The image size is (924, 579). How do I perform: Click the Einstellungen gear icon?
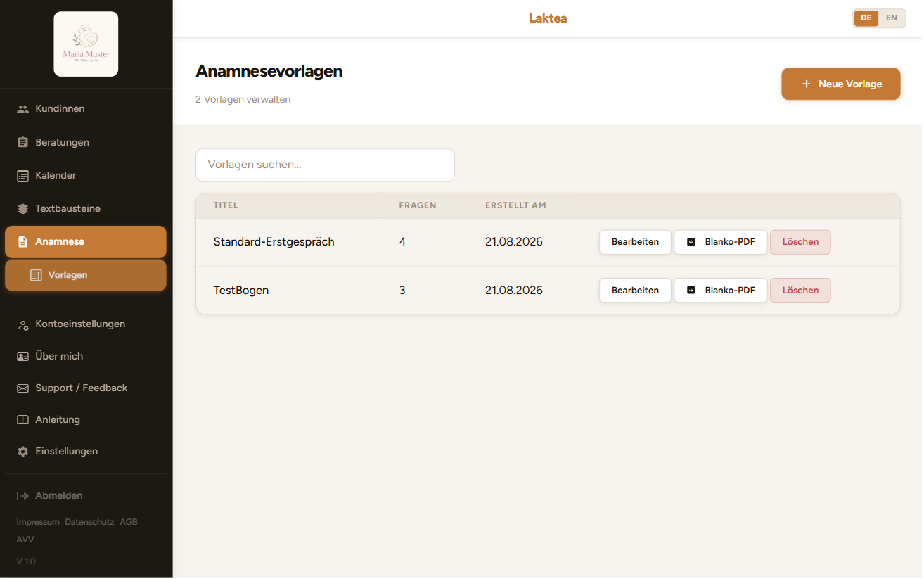click(x=23, y=452)
